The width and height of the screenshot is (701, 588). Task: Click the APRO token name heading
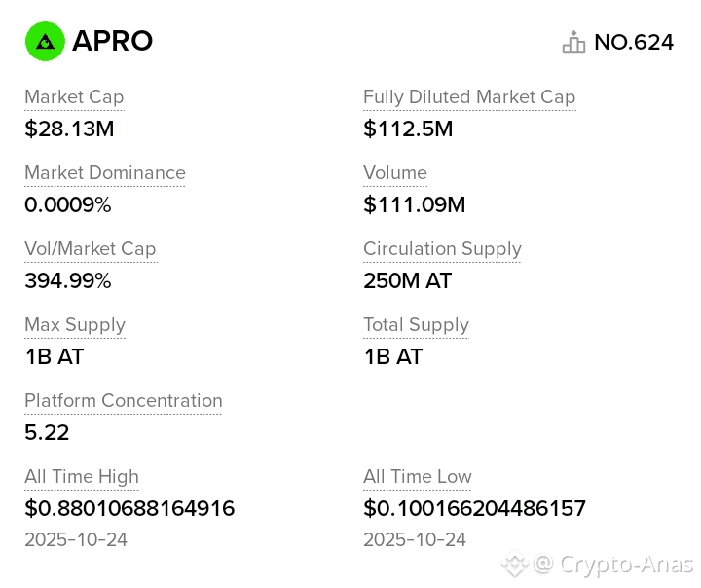click(x=112, y=41)
